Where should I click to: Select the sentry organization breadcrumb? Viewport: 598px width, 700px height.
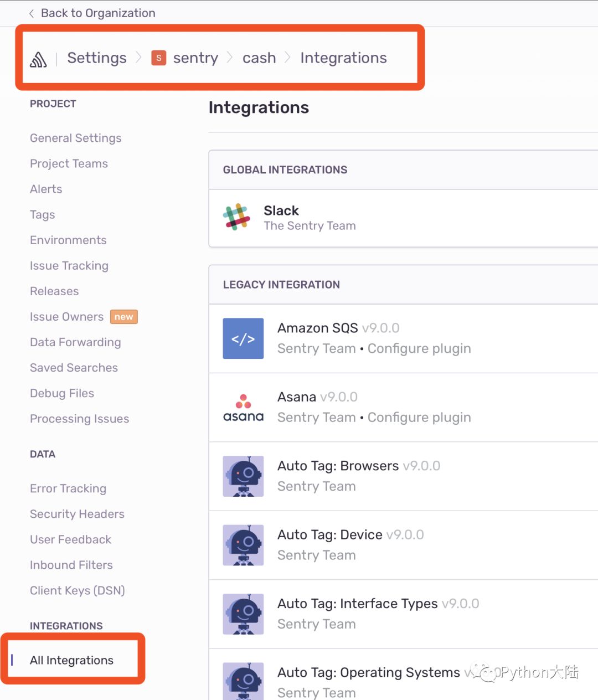[195, 58]
